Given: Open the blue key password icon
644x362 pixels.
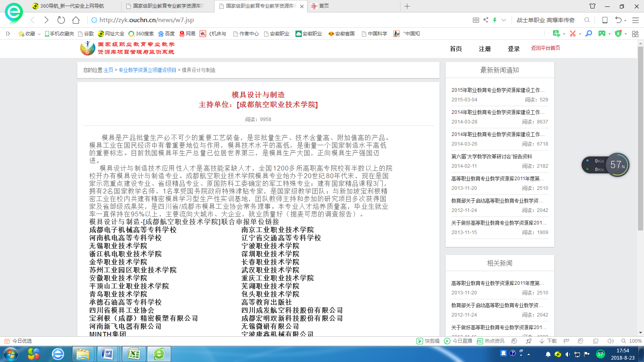Looking at the screenshot, I should [x=588, y=34].
